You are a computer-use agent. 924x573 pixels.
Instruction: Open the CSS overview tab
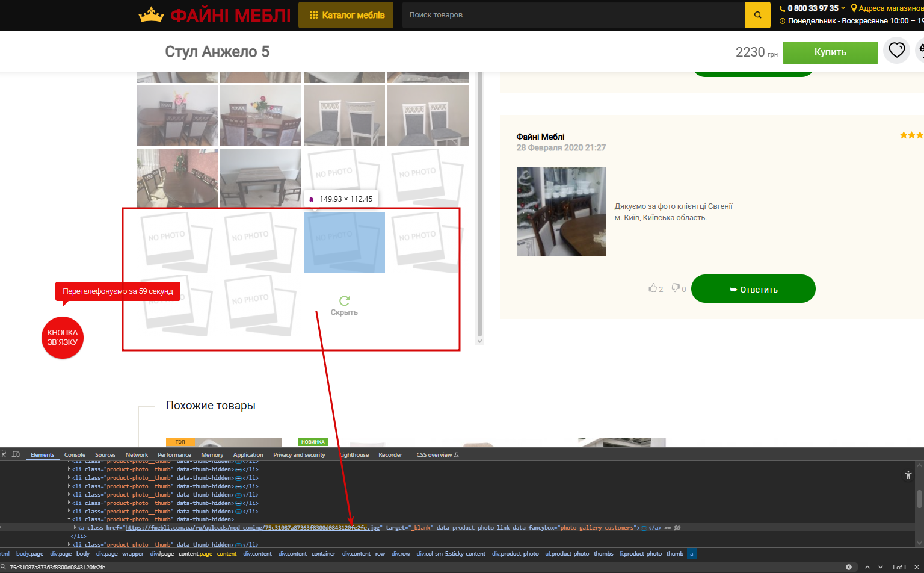tap(437, 455)
